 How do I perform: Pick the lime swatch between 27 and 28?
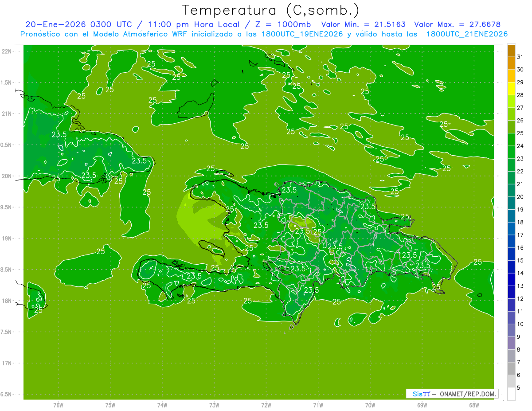(511, 102)
